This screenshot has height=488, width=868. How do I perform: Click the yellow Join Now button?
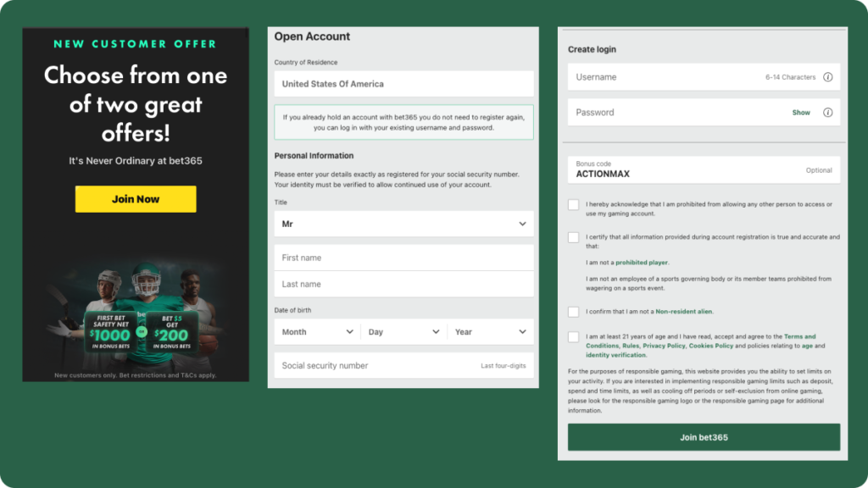136,199
